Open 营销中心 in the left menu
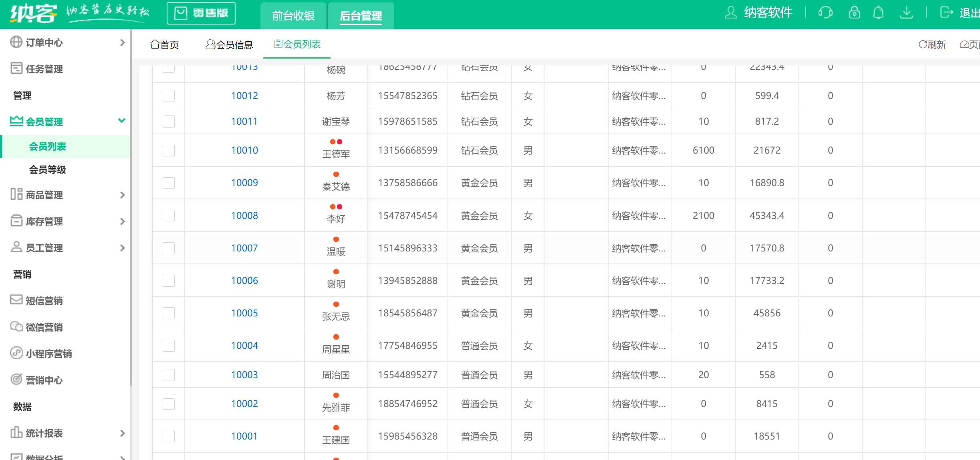Viewport: 980px width, 460px height. 44,380
